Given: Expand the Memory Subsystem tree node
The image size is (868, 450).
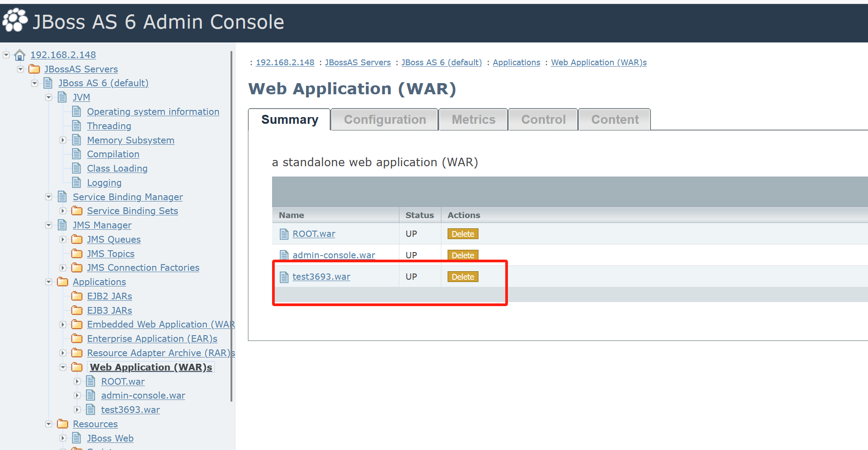Looking at the screenshot, I should pyautogui.click(x=63, y=140).
